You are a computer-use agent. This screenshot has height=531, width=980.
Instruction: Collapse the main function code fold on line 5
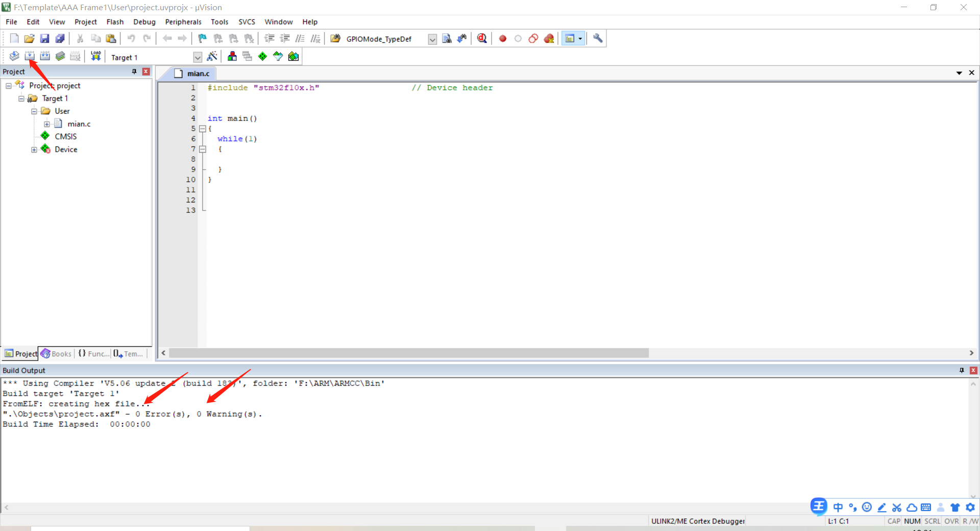pyautogui.click(x=202, y=129)
